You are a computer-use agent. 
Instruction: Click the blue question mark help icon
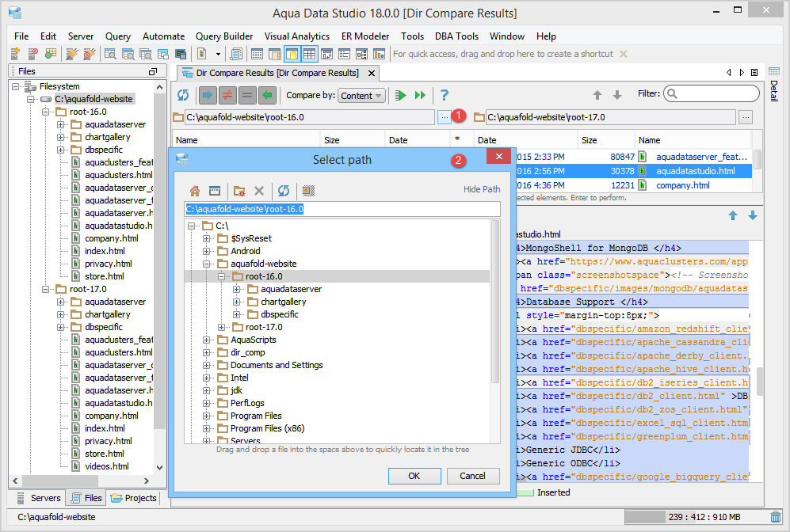point(445,95)
